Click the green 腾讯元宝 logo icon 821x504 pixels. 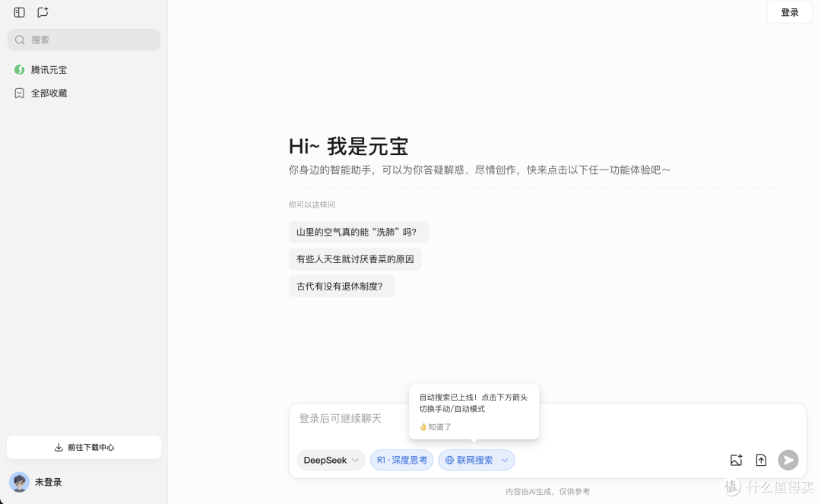tap(19, 70)
